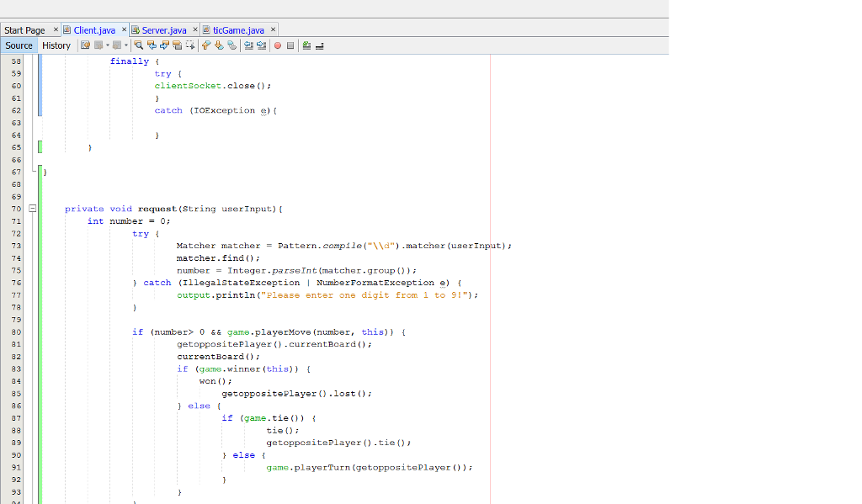Click the Shift Line Left icon
The image size is (862, 504).
coord(248,45)
